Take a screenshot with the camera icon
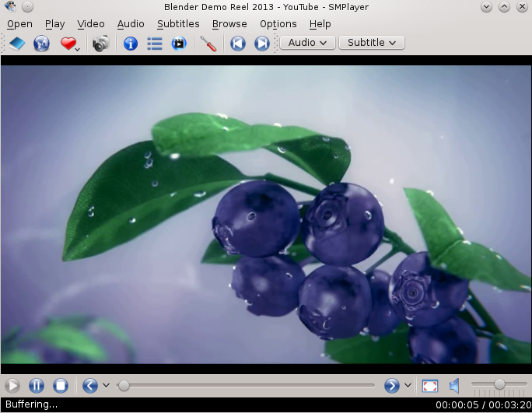The width and height of the screenshot is (532, 413). pos(100,44)
